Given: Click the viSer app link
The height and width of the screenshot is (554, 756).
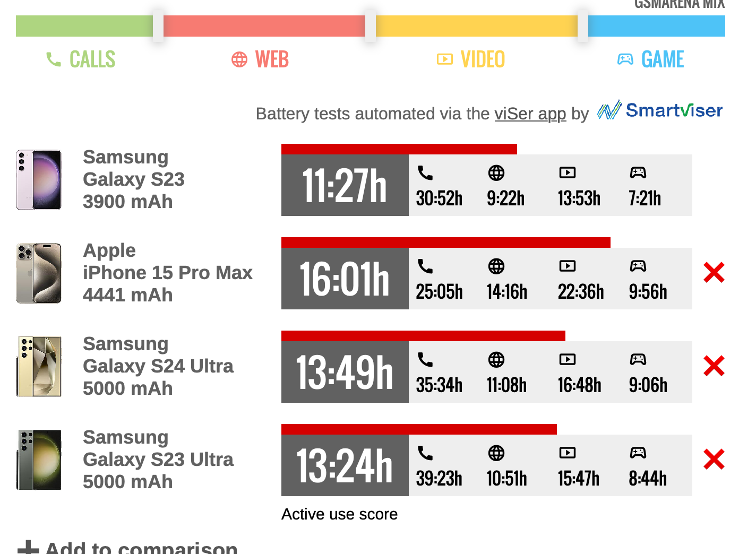Looking at the screenshot, I should [530, 114].
